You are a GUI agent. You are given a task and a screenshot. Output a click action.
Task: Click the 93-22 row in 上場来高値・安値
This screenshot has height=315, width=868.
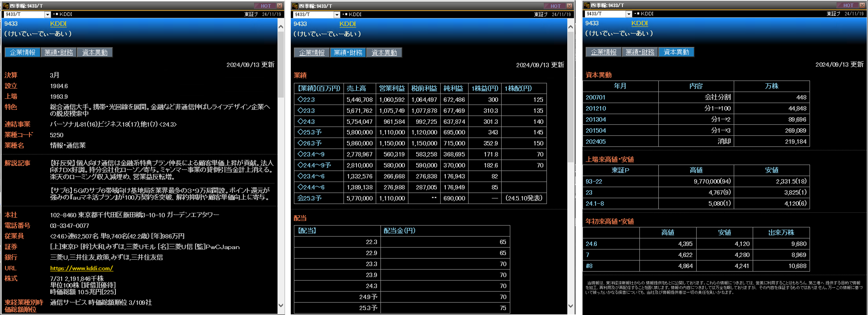(x=696, y=181)
